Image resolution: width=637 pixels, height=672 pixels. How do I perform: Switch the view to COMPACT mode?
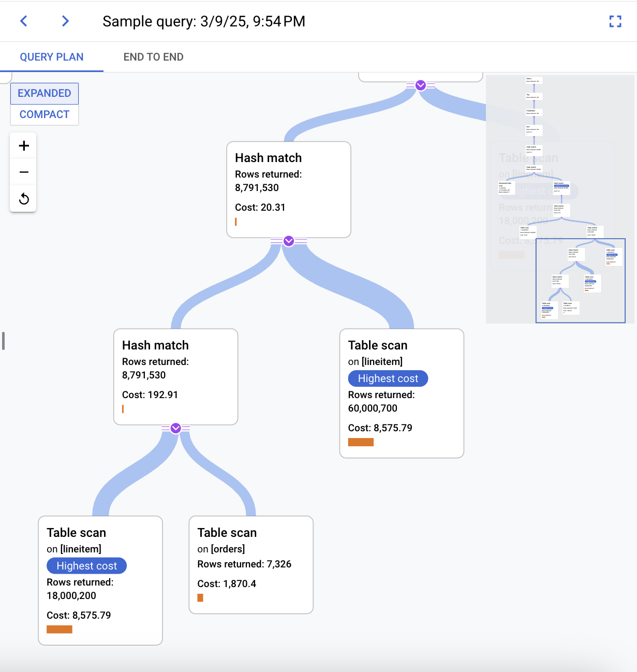click(44, 114)
